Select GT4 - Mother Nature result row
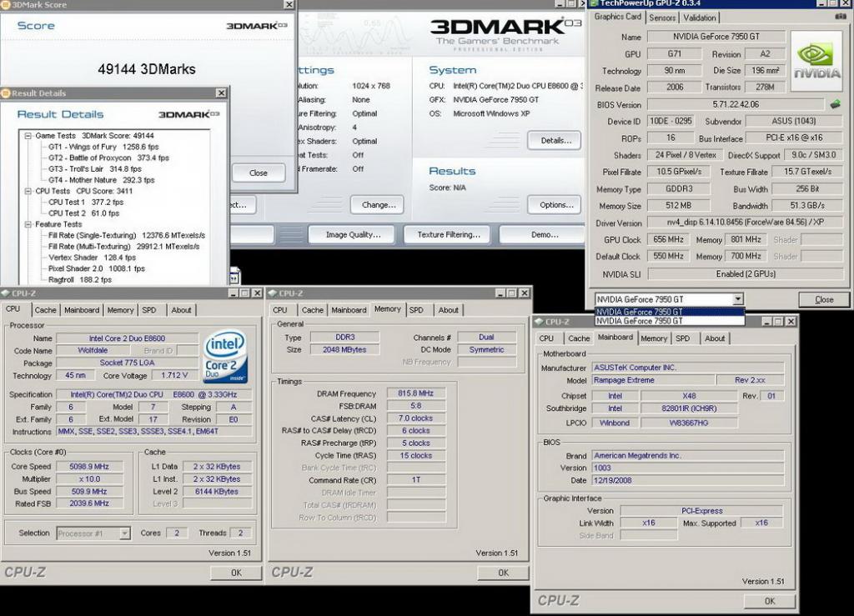This screenshot has height=616, width=854. [x=101, y=179]
